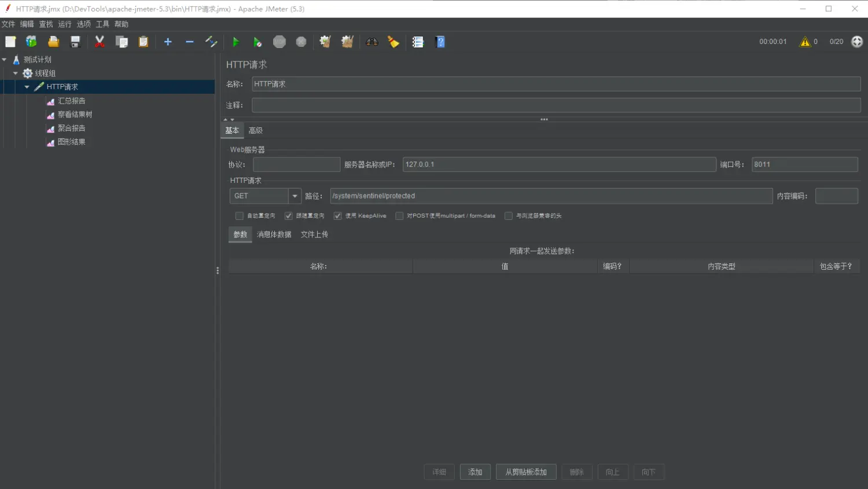
Task: Stop the running test
Action: coord(279,42)
